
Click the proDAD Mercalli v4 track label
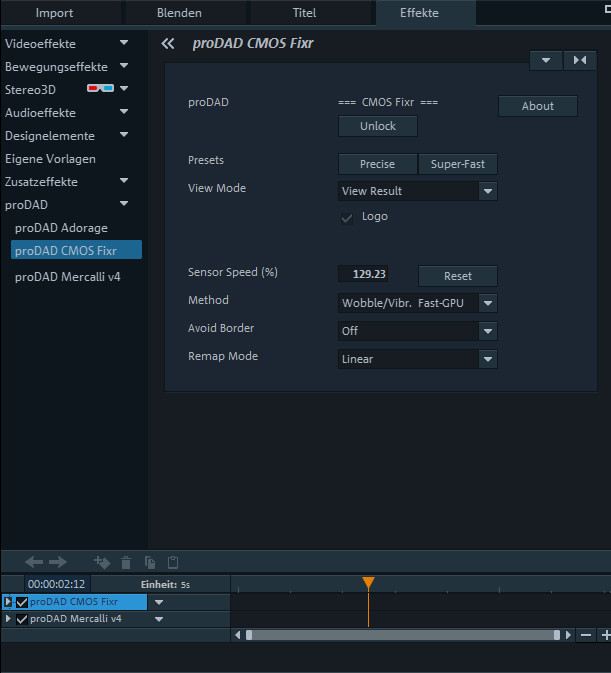[76, 619]
